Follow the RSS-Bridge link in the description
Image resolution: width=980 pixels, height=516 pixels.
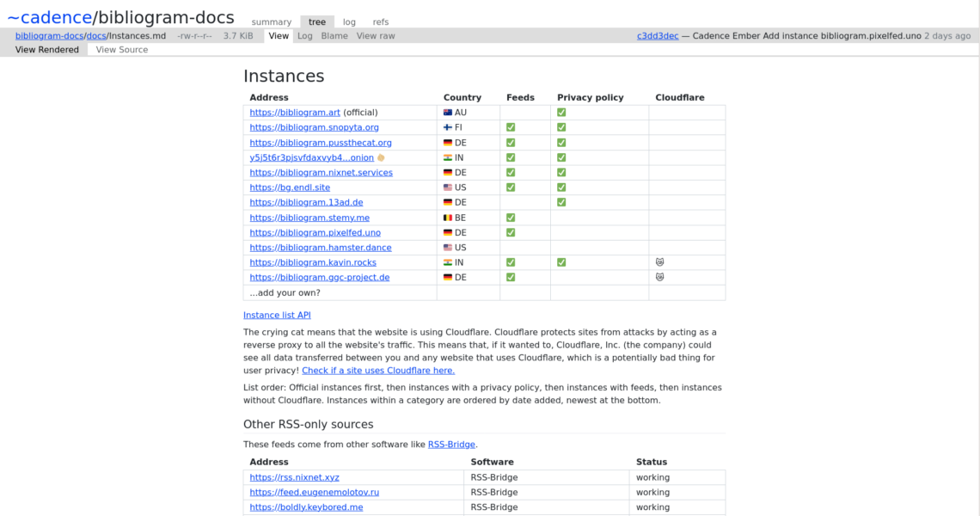(x=451, y=445)
